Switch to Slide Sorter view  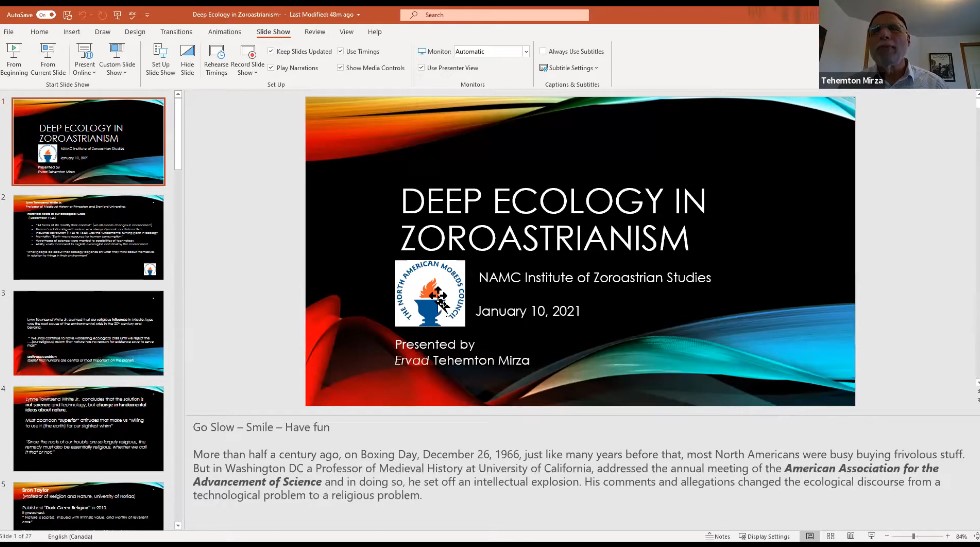pos(831,536)
